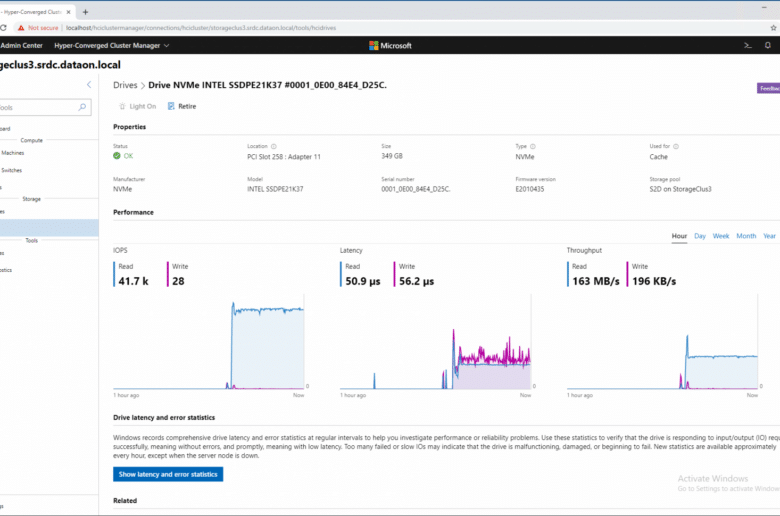
Task: Retire this drive
Action: 182,106
